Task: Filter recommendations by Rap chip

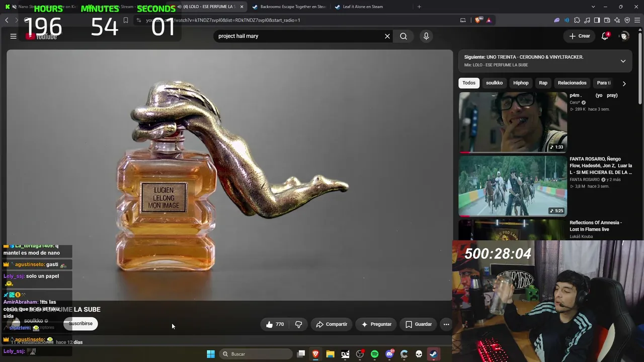Action: click(x=543, y=83)
